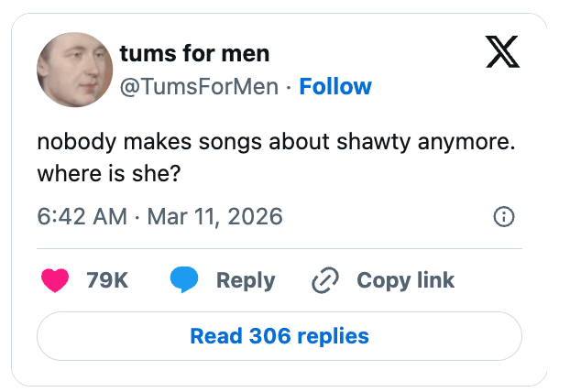
Task: Like the tweet with the heart icon
Action: (56, 280)
